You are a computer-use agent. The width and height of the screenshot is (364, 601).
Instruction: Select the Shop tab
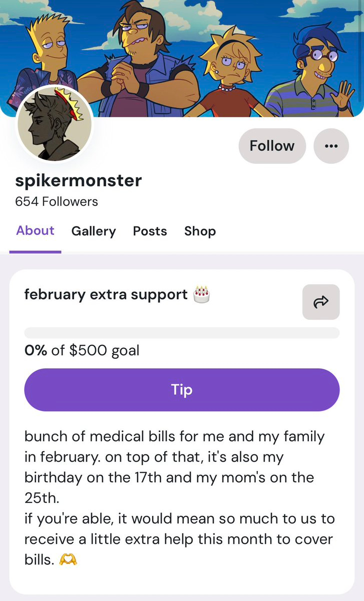click(x=200, y=231)
